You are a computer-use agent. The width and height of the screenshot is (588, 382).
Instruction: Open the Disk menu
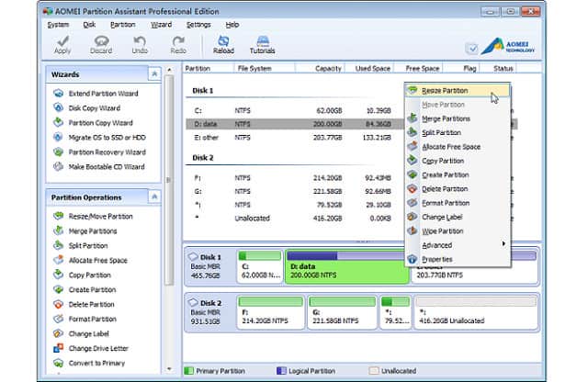point(89,25)
